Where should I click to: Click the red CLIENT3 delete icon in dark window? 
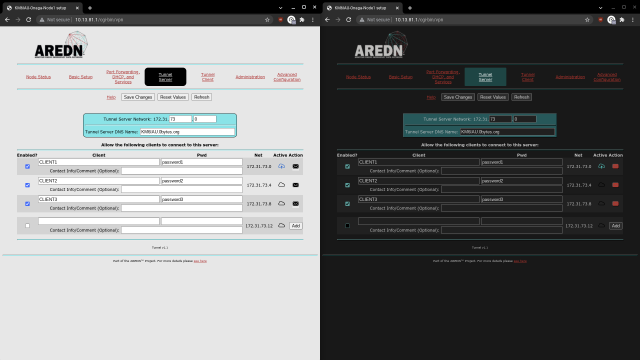click(x=615, y=204)
